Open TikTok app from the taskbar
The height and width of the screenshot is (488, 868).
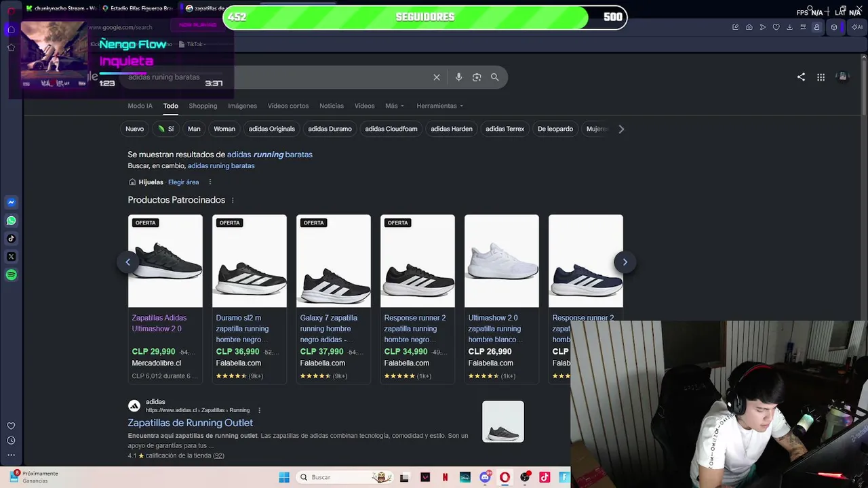pyautogui.click(x=545, y=477)
